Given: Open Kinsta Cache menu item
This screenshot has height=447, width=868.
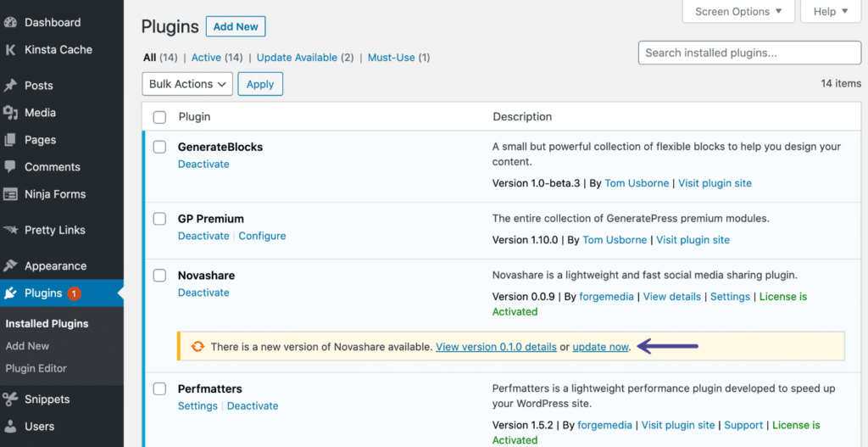Looking at the screenshot, I should (58, 50).
